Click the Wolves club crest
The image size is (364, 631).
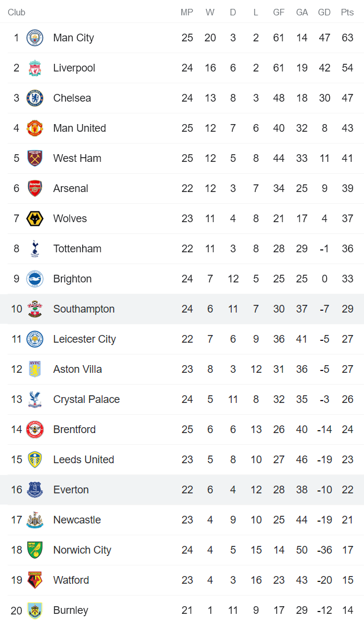pyautogui.click(x=35, y=219)
